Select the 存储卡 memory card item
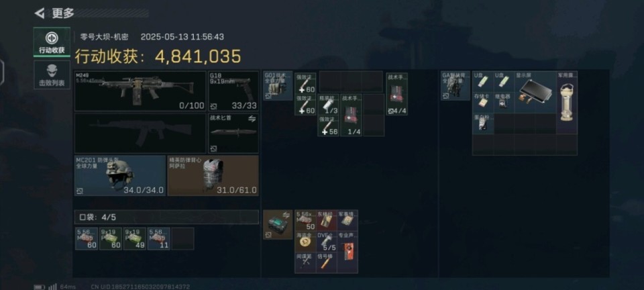644x290 pixels. 483,103
